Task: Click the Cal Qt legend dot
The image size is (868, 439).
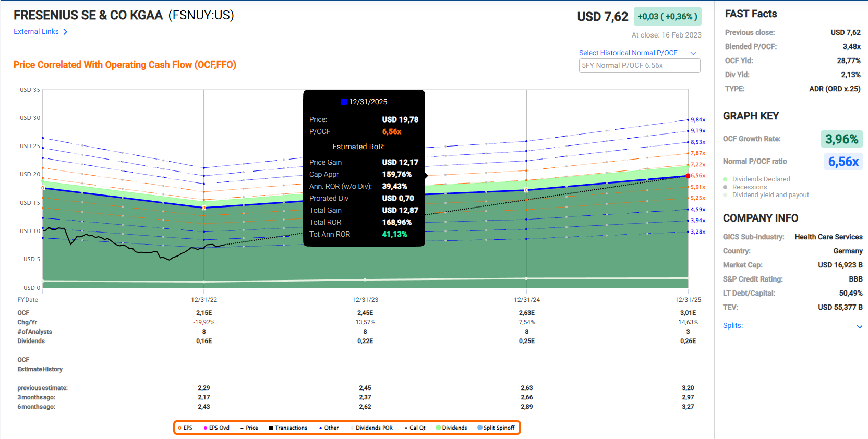Action: (x=406, y=428)
